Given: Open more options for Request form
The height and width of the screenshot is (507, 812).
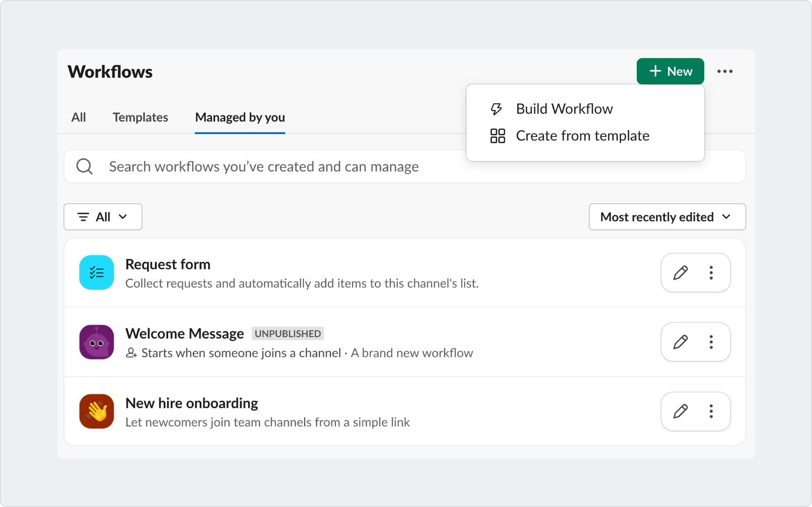Looking at the screenshot, I should (711, 273).
